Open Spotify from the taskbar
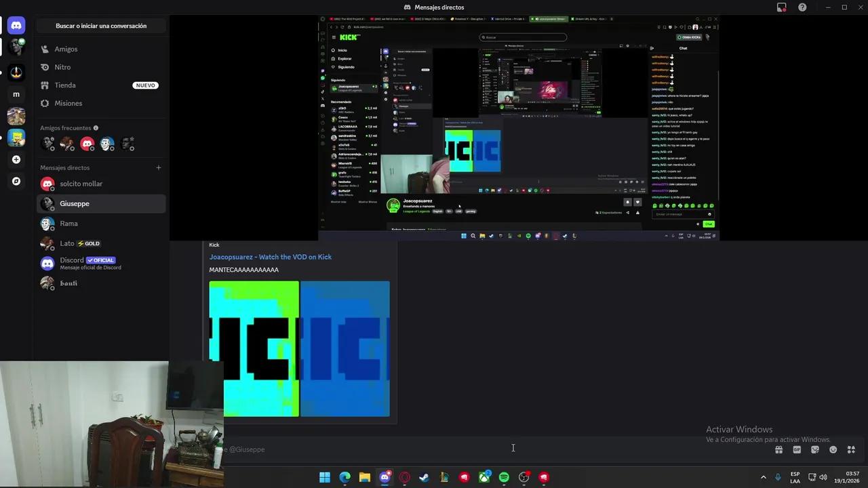The width and height of the screenshot is (868, 488). pyautogui.click(x=504, y=477)
